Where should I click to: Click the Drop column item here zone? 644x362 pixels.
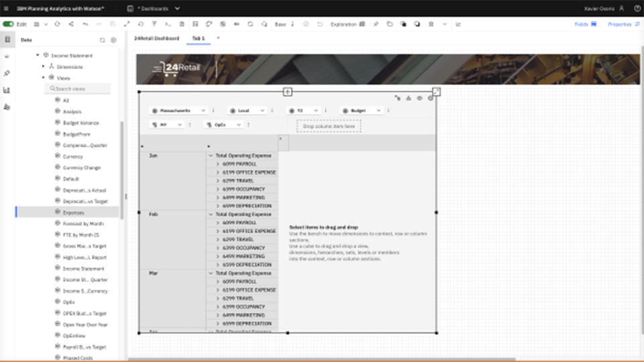point(329,126)
